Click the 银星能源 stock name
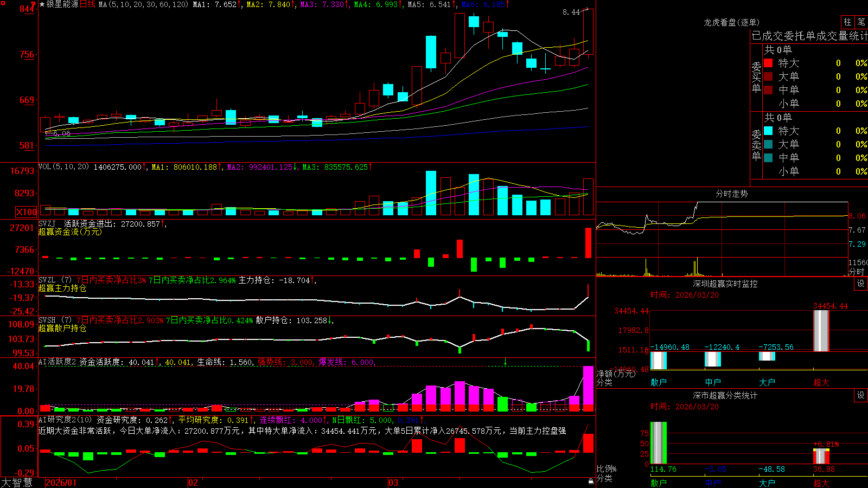 click(x=62, y=4)
